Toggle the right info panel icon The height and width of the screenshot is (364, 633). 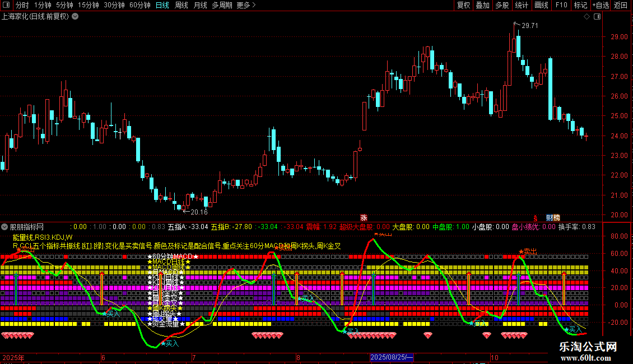597,17
